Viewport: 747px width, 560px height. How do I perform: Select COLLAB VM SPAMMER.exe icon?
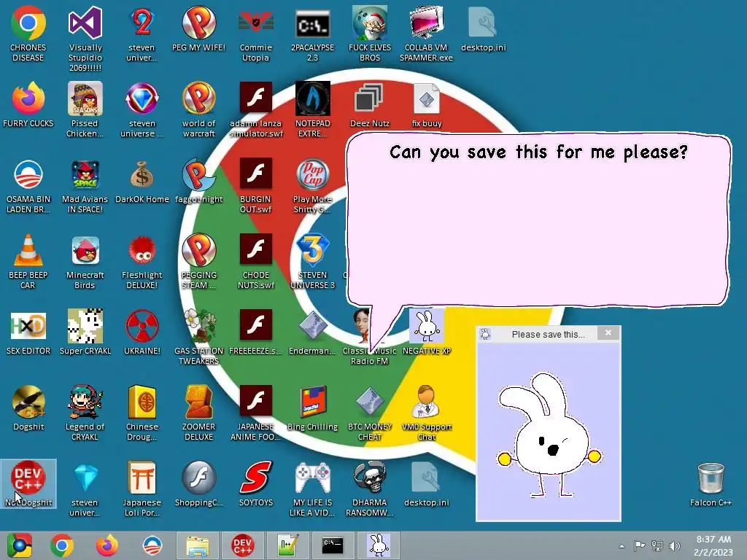(x=426, y=23)
